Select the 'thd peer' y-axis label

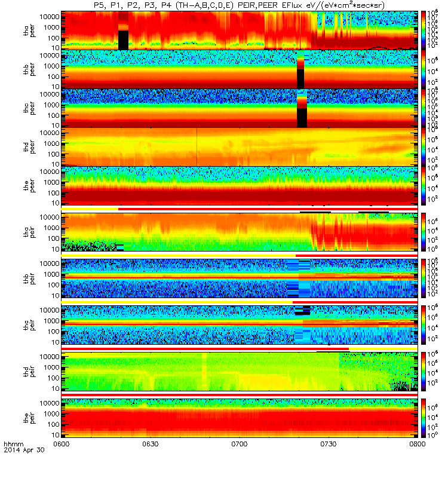pos(29,147)
